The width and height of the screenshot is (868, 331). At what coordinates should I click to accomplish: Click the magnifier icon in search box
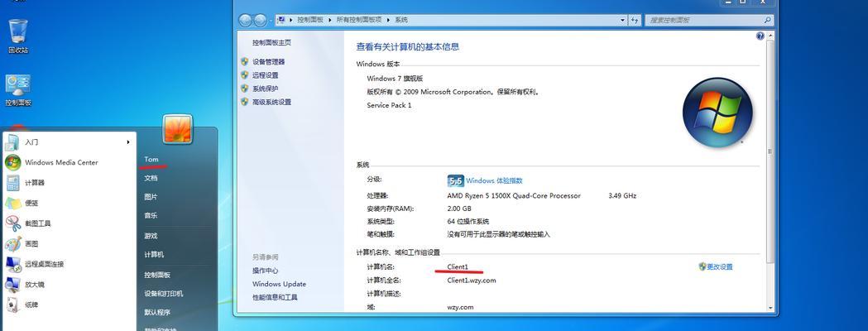[767, 20]
